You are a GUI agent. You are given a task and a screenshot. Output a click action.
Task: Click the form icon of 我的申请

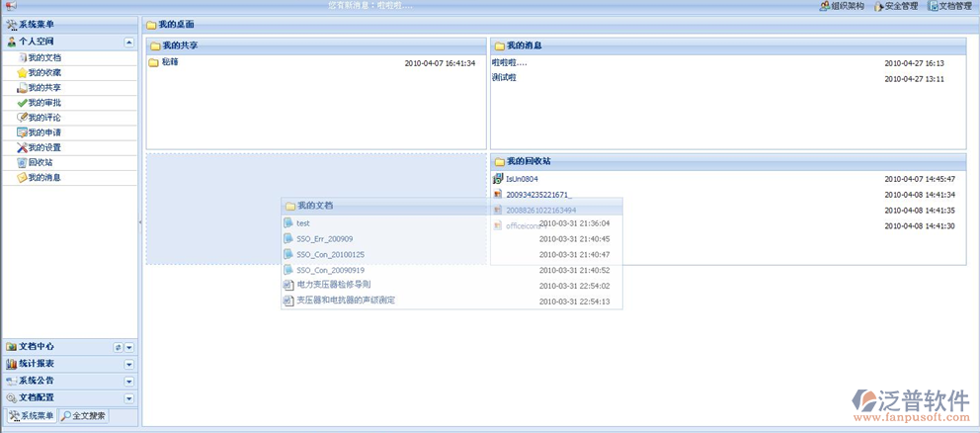pos(22,132)
